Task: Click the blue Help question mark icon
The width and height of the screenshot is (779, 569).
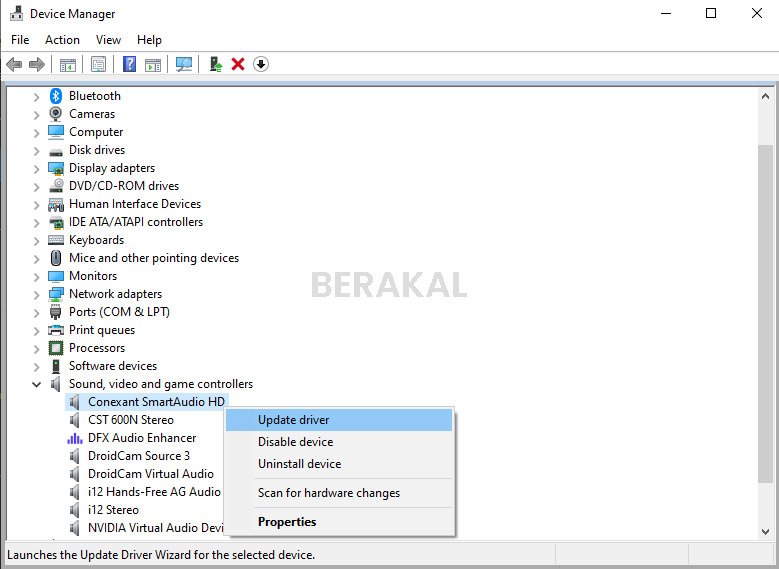Action: (129, 64)
